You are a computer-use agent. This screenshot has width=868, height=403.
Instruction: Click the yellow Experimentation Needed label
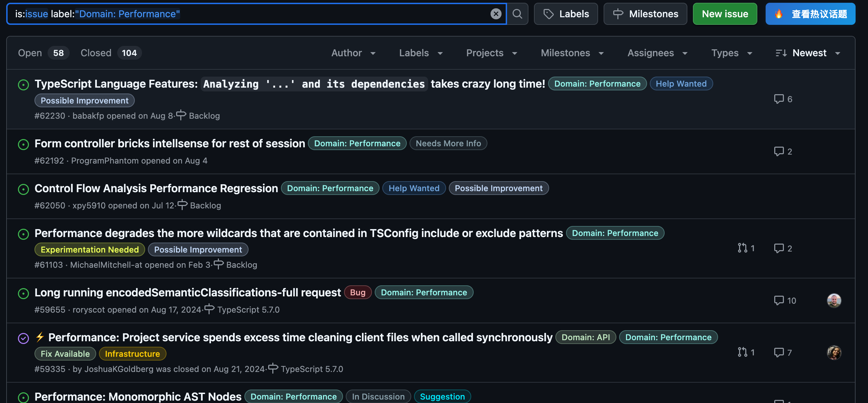[x=90, y=249]
